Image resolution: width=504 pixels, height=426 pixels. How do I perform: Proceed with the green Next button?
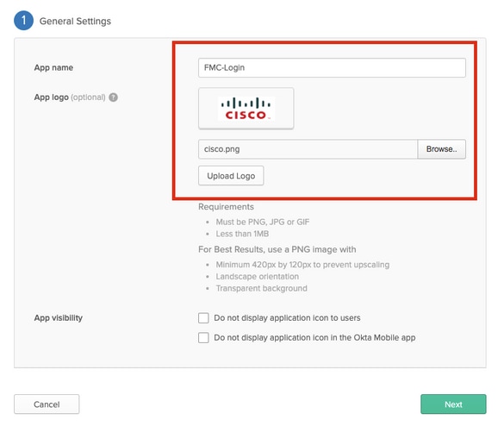453,404
